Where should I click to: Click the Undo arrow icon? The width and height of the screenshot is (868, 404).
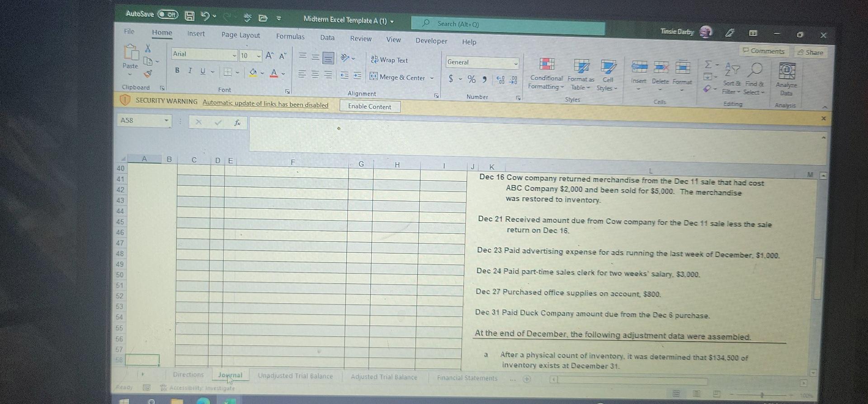click(205, 16)
